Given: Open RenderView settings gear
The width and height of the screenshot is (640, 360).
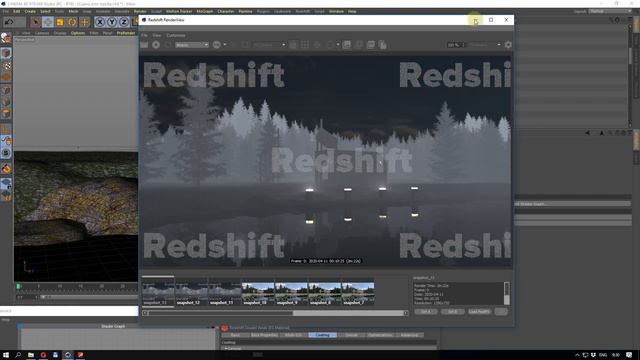Looking at the screenshot, I should click(x=508, y=44).
